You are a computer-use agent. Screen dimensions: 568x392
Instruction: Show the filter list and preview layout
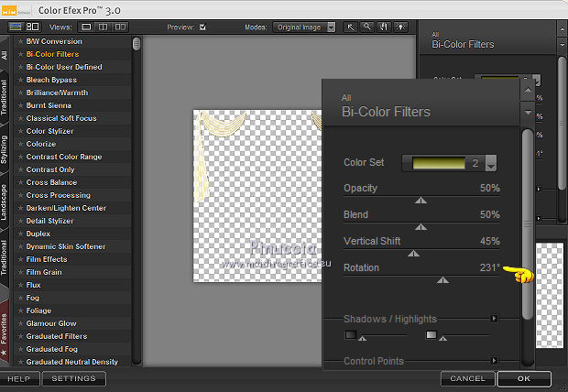(16, 27)
